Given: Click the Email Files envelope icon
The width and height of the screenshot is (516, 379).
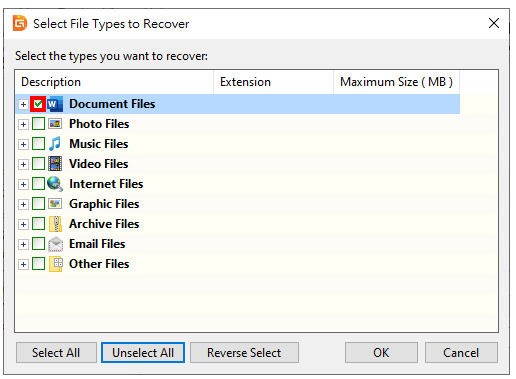Looking at the screenshot, I should (x=55, y=244).
